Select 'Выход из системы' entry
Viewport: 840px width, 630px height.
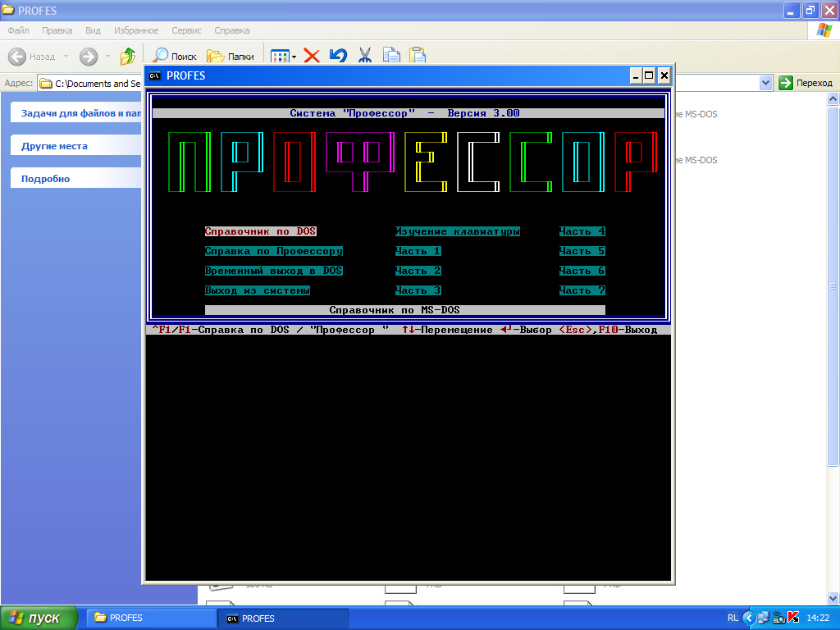click(257, 290)
